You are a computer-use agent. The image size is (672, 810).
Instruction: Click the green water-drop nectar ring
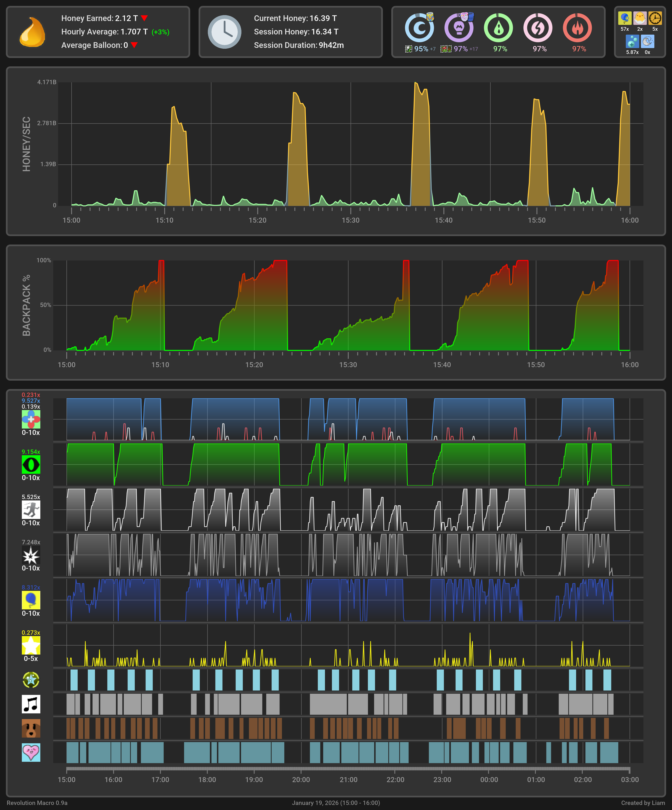pyautogui.click(x=498, y=28)
